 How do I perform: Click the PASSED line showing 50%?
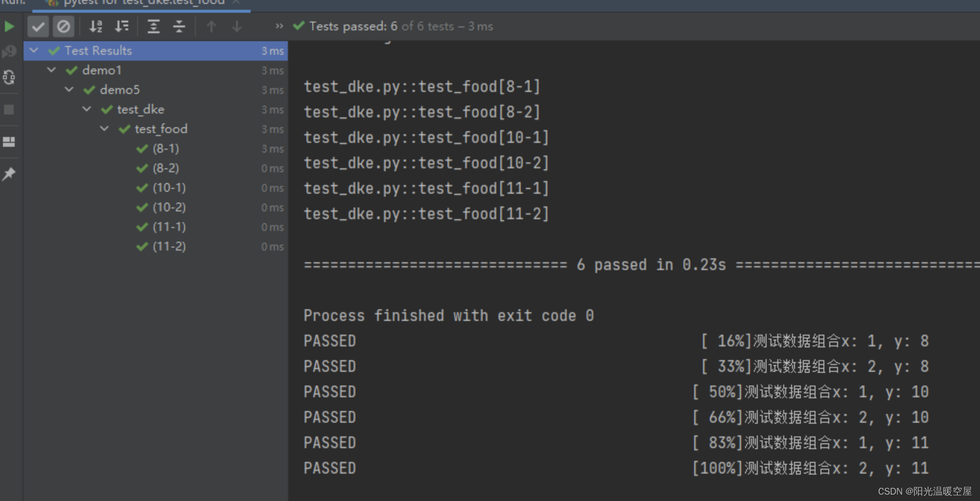tap(616, 392)
